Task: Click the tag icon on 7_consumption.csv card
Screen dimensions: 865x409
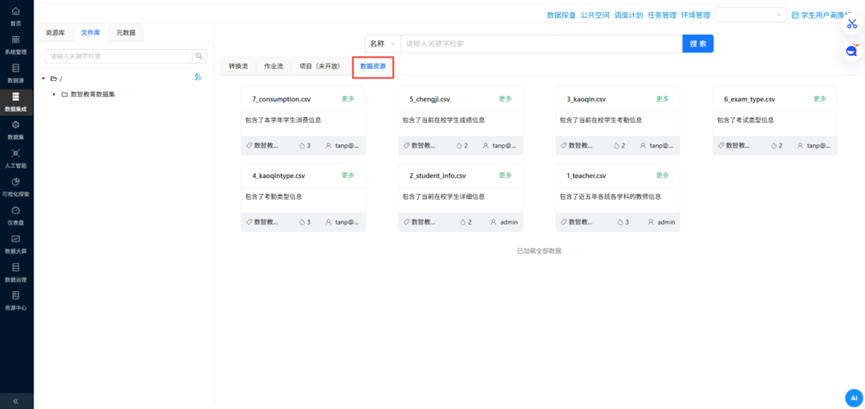Action: click(249, 146)
